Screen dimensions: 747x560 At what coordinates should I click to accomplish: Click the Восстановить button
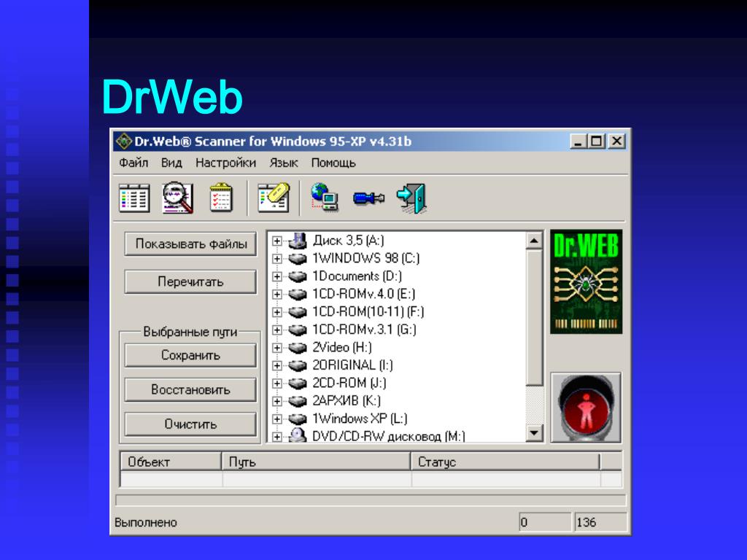point(190,389)
